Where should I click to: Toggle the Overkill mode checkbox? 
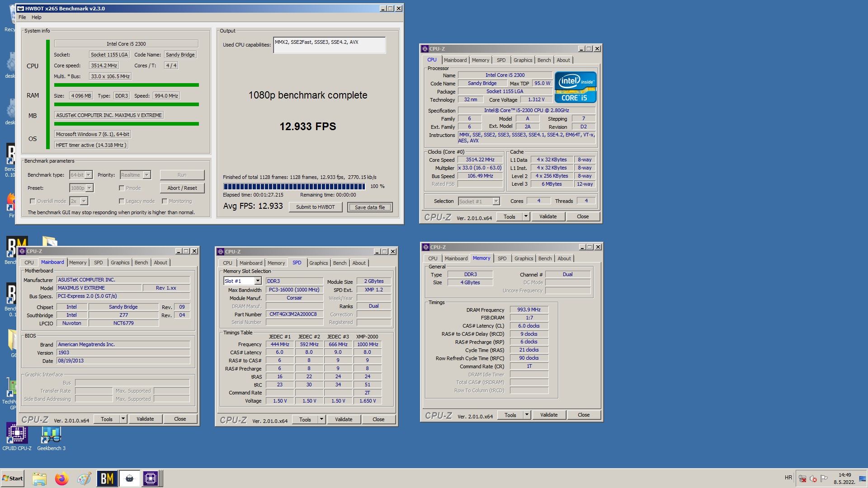click(x=33, y=201)
